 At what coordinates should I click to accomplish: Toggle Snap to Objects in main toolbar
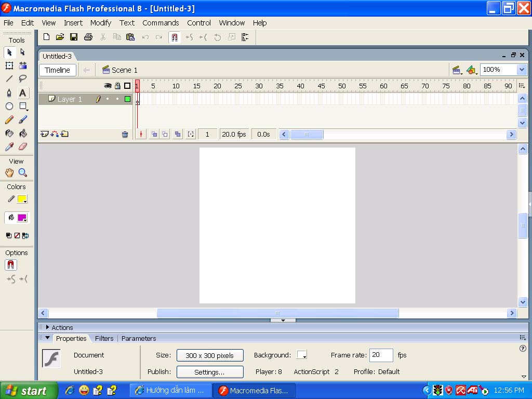(x=175, y=37)
